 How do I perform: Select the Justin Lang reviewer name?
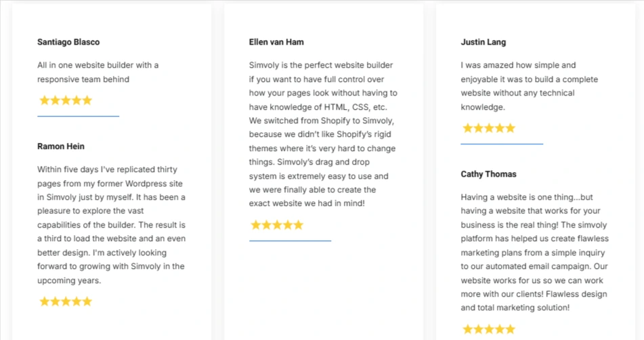(x=484, y=42)
